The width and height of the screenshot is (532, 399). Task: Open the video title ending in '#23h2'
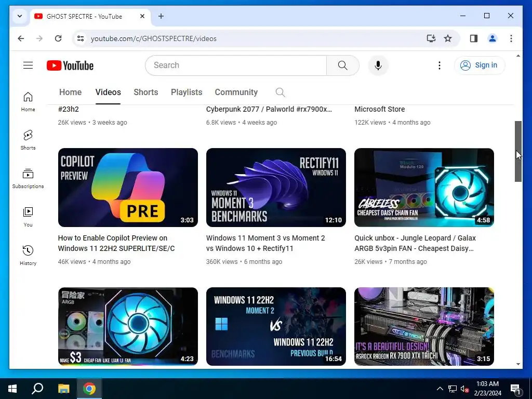(68, 109)
